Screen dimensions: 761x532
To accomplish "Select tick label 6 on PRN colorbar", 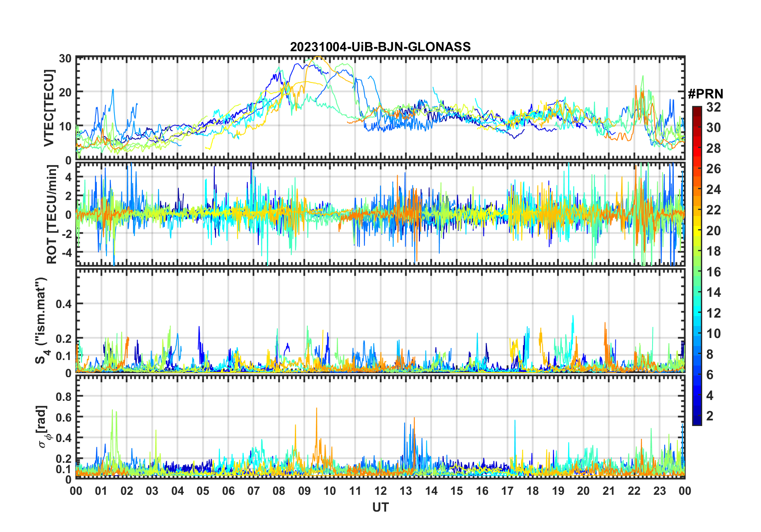I will click(x=710, y=375).
